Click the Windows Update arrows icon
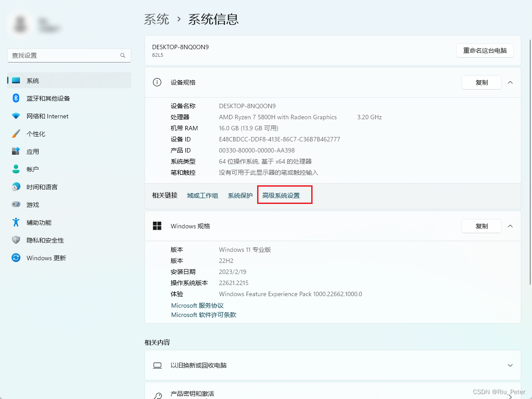Screen dimensions: 532x399 (x=16, y=258)
